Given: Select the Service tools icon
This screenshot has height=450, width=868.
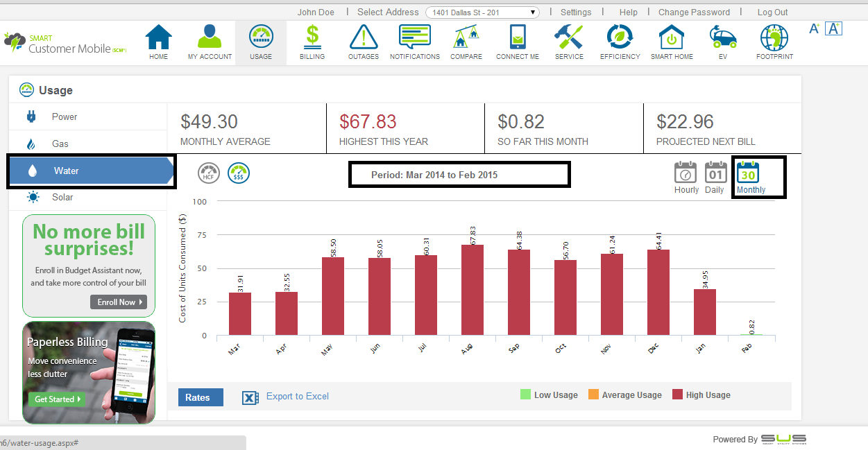Looking at the screenshot, I should pos(569,37).
